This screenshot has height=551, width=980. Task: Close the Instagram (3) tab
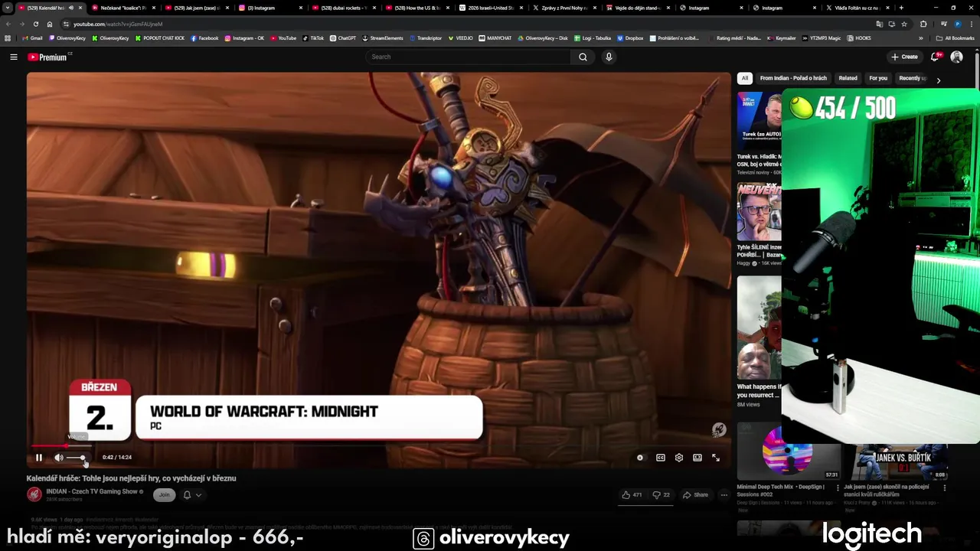(300, 8)
